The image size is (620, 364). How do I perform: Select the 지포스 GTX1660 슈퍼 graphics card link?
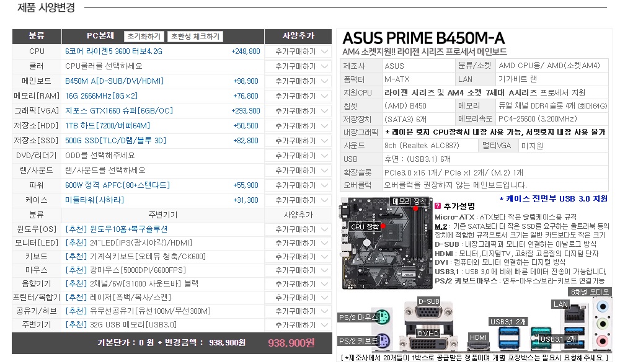tap(119, 111)
